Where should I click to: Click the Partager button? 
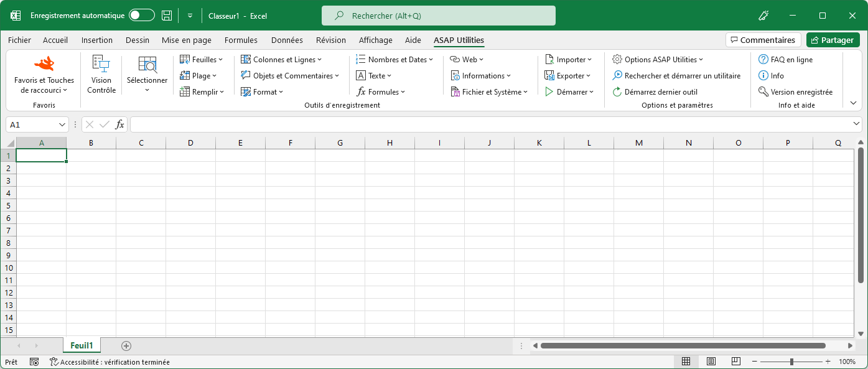click(833, 39)
